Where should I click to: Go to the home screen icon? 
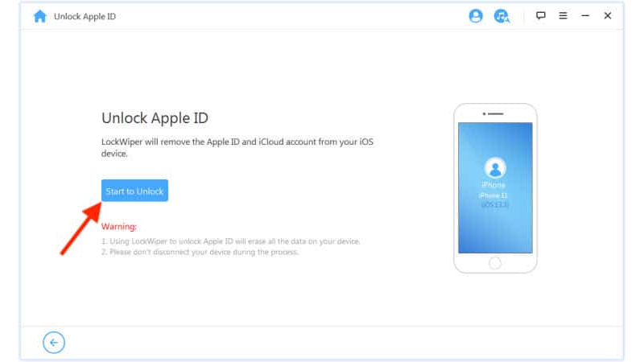coord(39,16)
